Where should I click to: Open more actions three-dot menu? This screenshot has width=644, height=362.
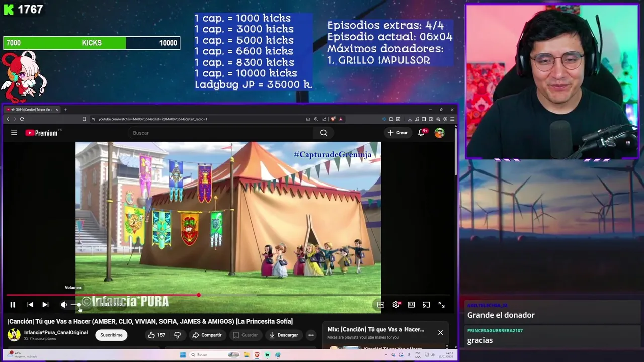pos(311,335)
